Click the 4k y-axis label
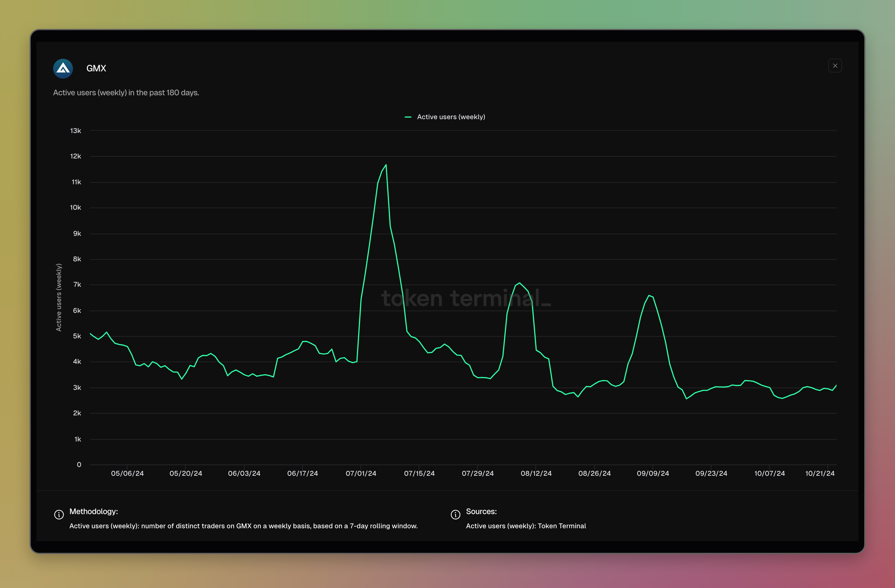Viewport: 895px width, 588px height. tap(77, 362)
